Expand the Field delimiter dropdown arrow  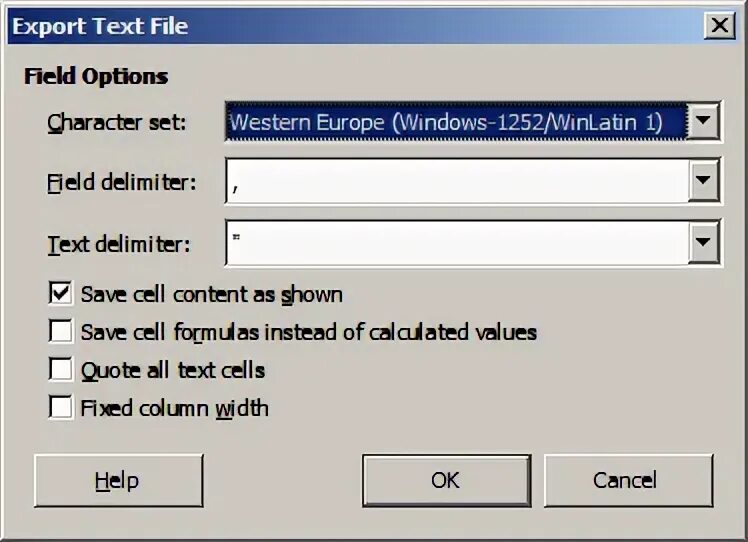pyautogui.click(x=705, y=182)
